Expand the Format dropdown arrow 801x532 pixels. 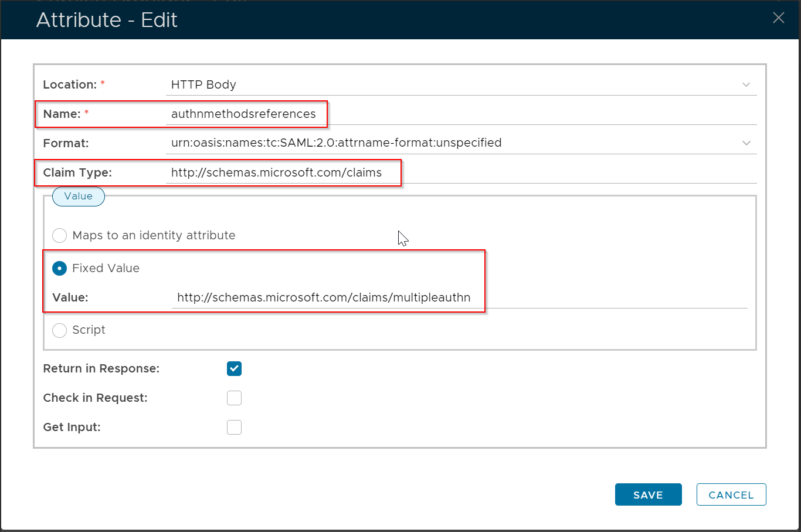[x=746, y=143]
